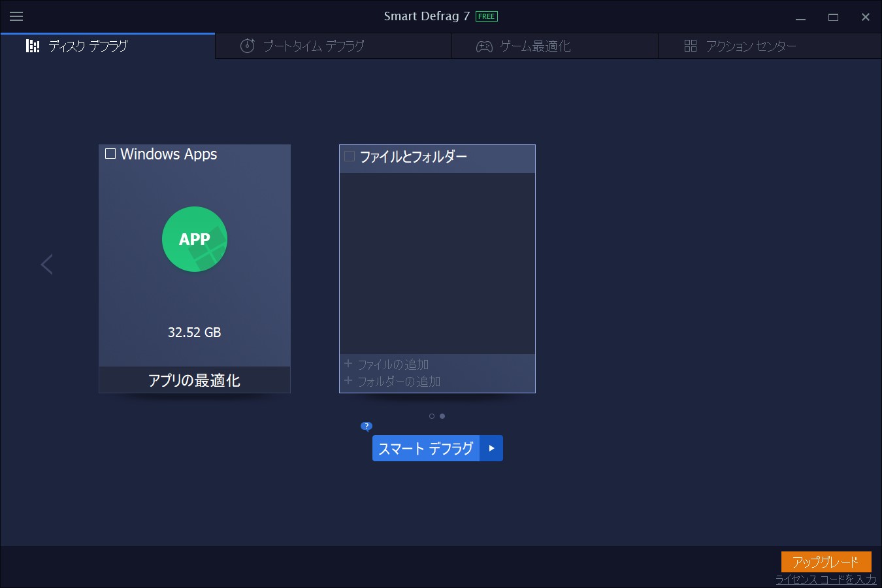Click the orange アップグレード button

pos(826,561)
